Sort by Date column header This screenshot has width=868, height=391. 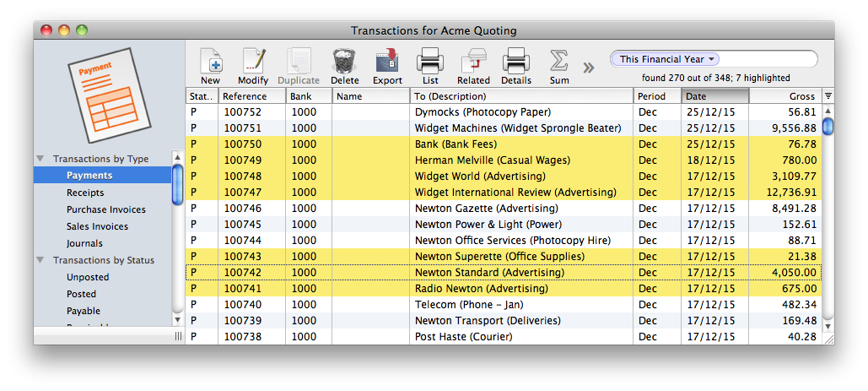pos(715,96)
